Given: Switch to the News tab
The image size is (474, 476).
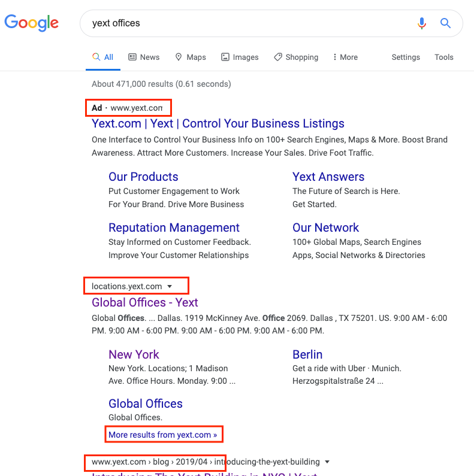Looking at the screenshot, I should (144, 57).
